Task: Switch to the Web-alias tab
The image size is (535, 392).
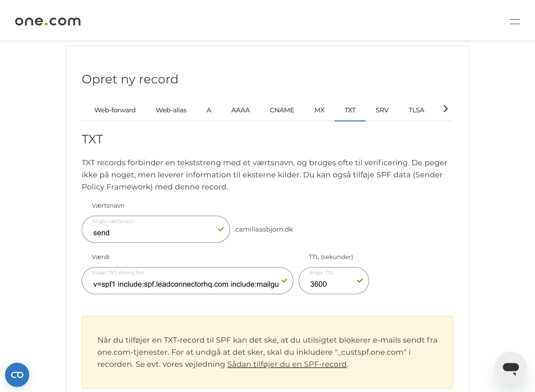Action: [171, 110]
